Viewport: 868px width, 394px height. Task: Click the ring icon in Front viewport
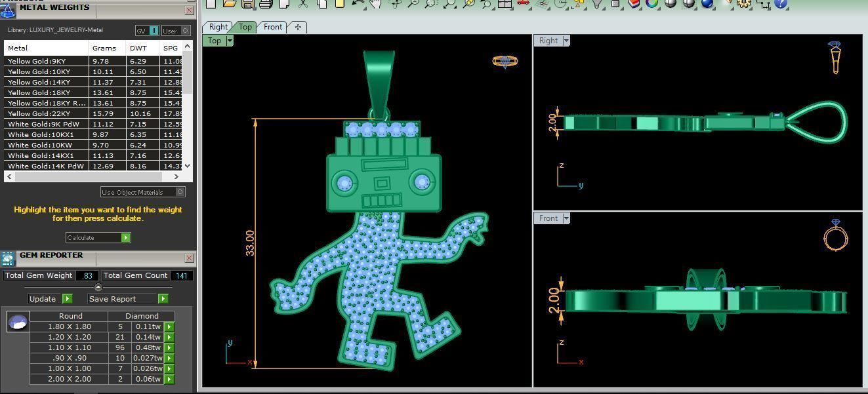835,235
